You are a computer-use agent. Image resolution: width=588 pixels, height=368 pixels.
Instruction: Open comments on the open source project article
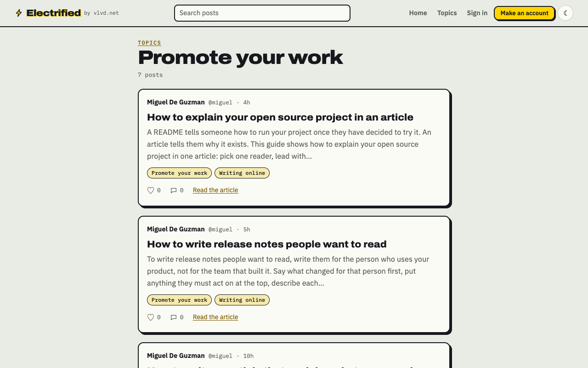[x=174, y=190]
